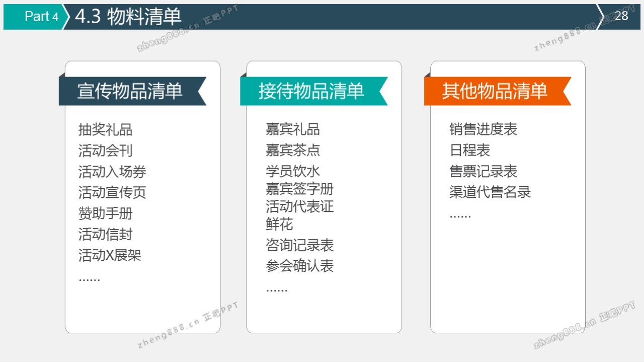The width and height of the screenshot is (644, 362).
Task: Click on 活动入场券 entry
Action: tap(112, 172)
